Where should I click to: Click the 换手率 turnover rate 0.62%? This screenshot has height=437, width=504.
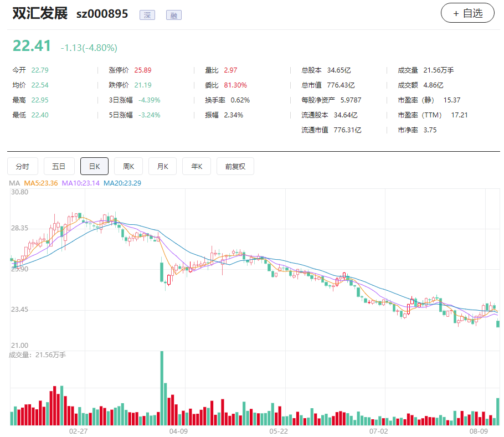(x=240, y=100)
